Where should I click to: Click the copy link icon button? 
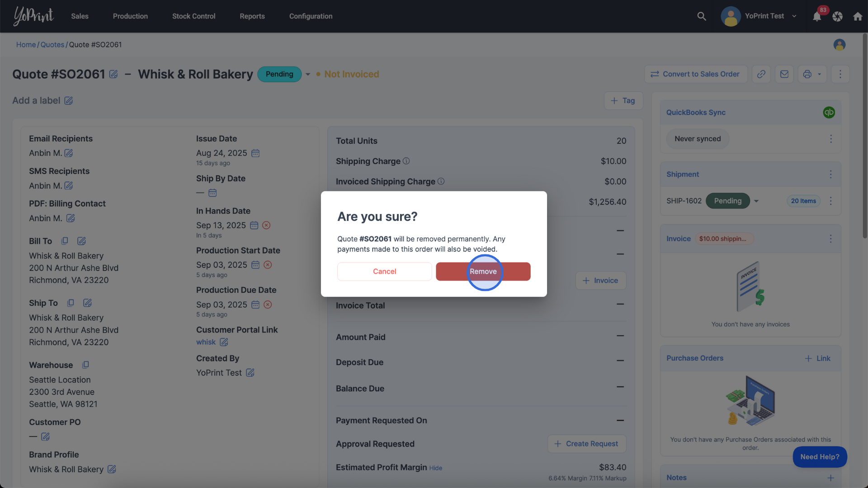(761, 74)
